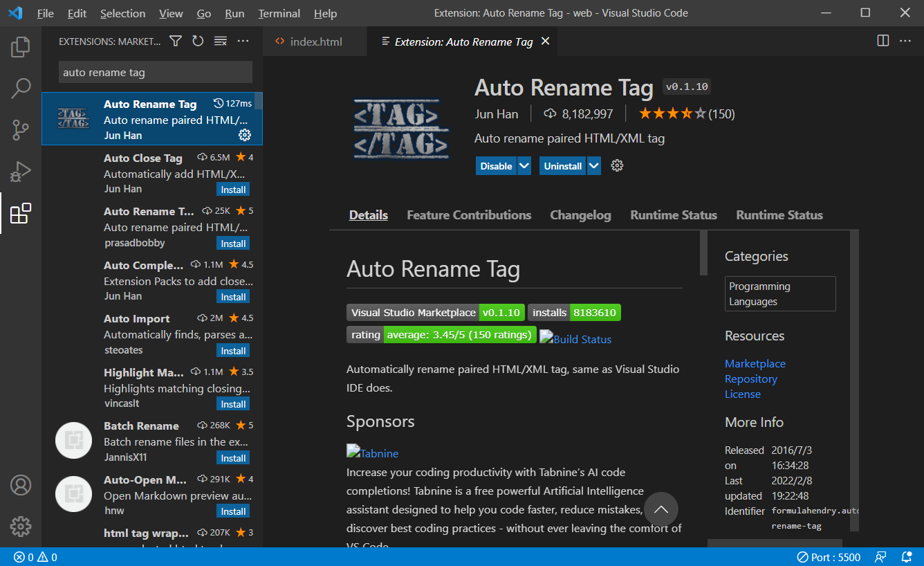Open extensions panel more actions ellipsis
Image resolution: width=924 pixels, height=566 pixels.
[243, 42]
